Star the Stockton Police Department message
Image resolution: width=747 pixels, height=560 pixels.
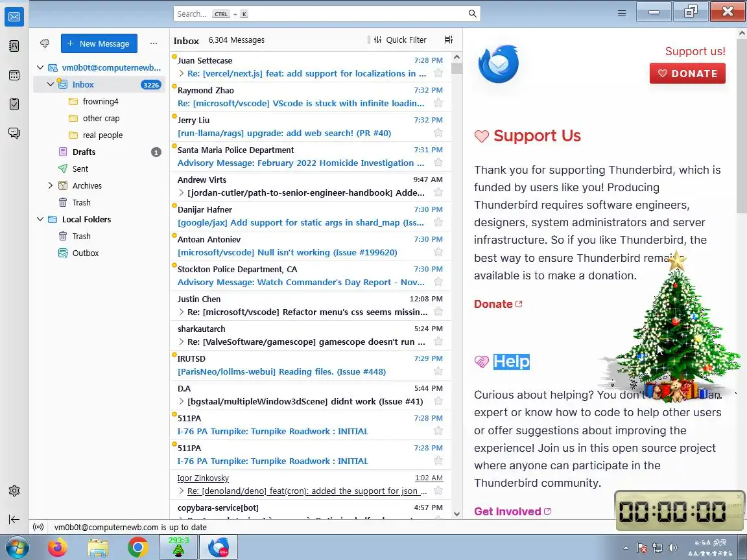point(438,282)
